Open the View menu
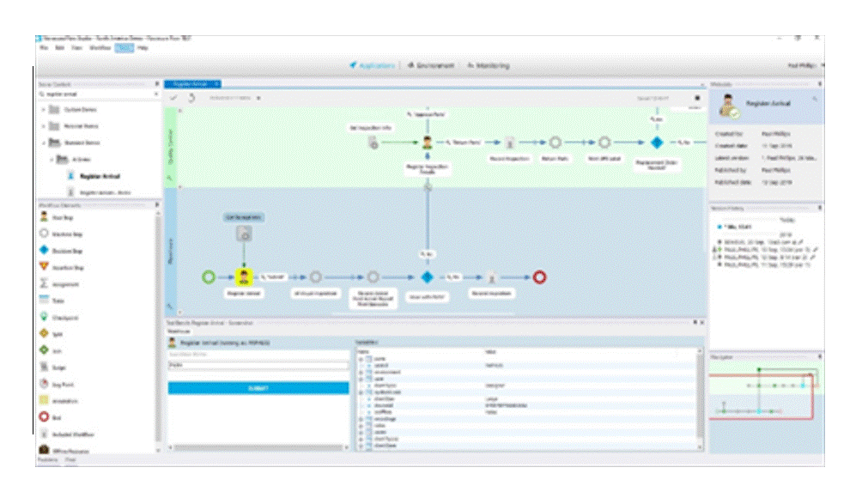This screenshot has height=504, width=862. [76, 48]
